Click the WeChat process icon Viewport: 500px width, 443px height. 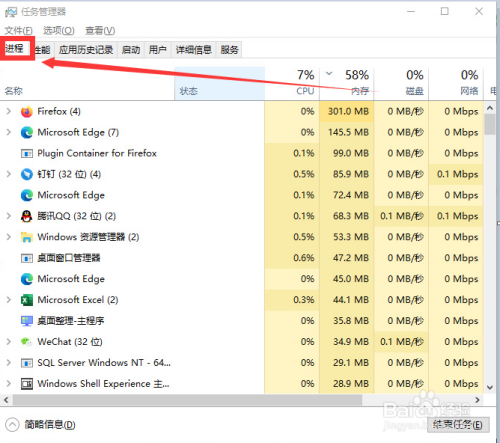coord(27,342)
